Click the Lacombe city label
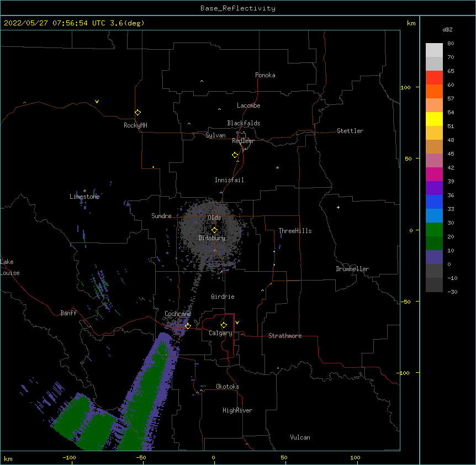This screenshot has height=465, width=476. coord(248,105)
